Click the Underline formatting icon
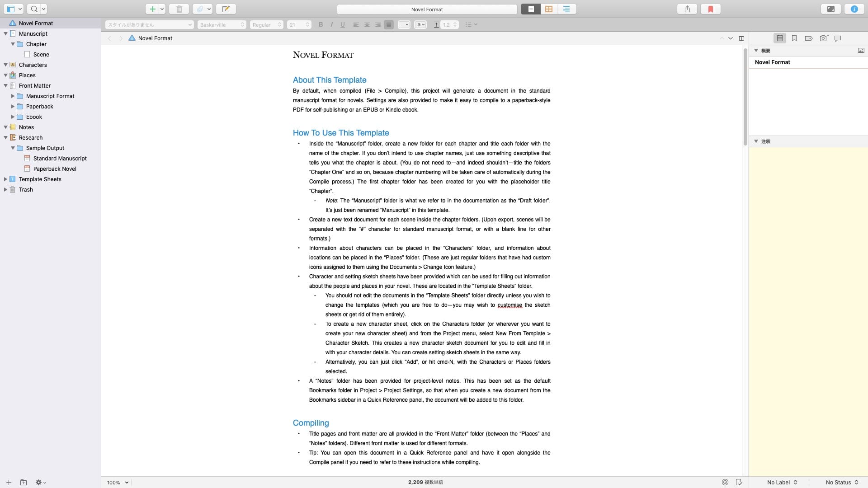 click(342, 24)
